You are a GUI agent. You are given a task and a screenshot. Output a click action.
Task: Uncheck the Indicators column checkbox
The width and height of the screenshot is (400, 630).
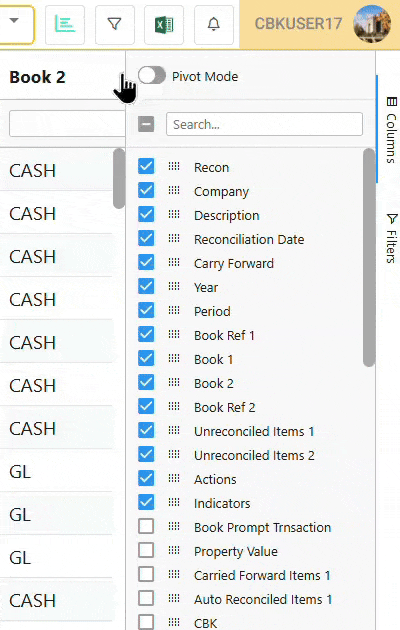[x=146, y=502]
